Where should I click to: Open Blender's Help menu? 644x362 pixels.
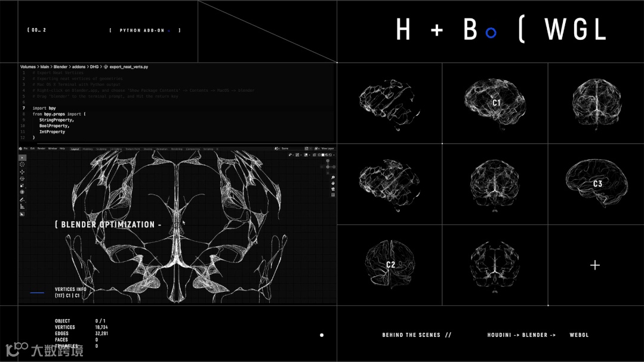[x=62, y=148]
